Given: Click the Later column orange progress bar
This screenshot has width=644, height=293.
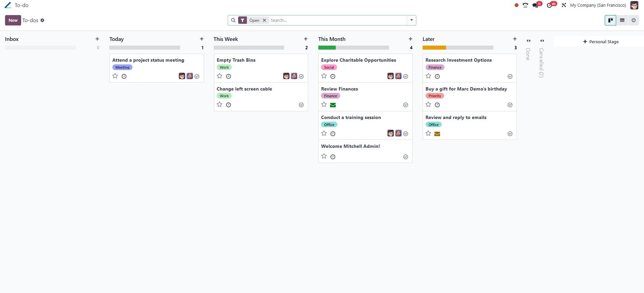Looking at the screenshot, I should 434,48.
